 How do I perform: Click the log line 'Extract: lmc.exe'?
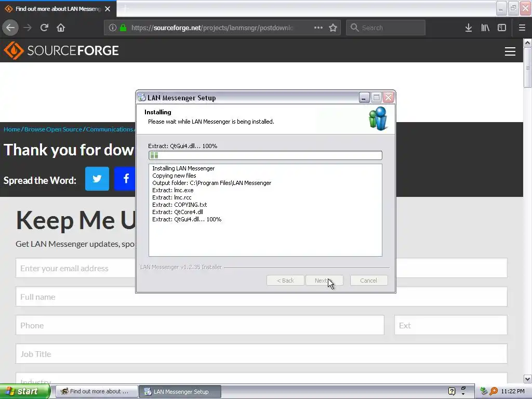coord(172,190)
